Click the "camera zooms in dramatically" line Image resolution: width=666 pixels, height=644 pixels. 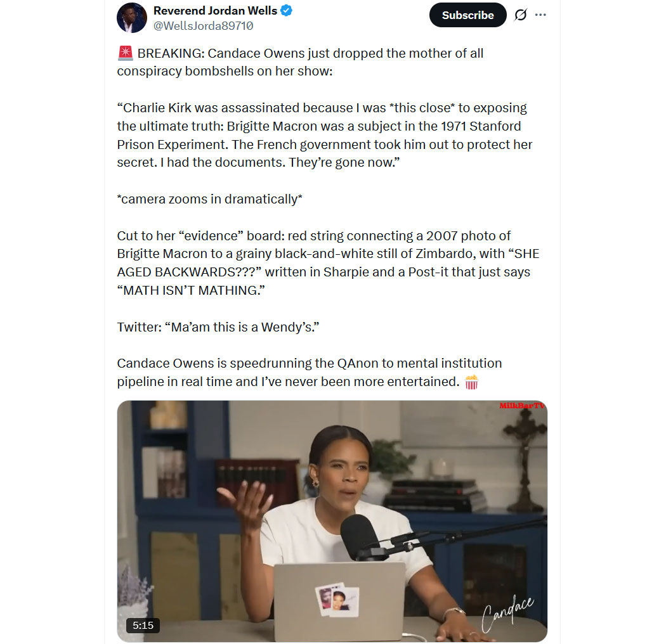209,199
